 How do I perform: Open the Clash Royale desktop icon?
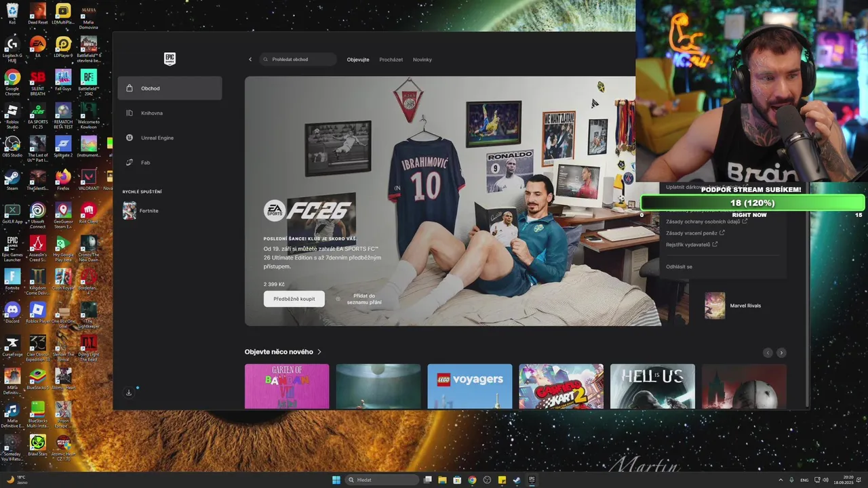(x=63, y=279)
